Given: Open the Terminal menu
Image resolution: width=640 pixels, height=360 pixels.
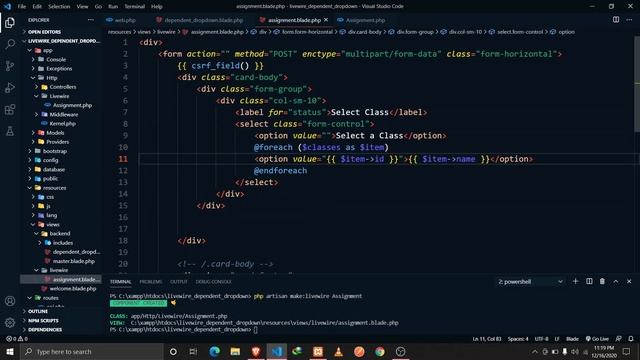Looking at the screenshot, I should coord(135,7).
